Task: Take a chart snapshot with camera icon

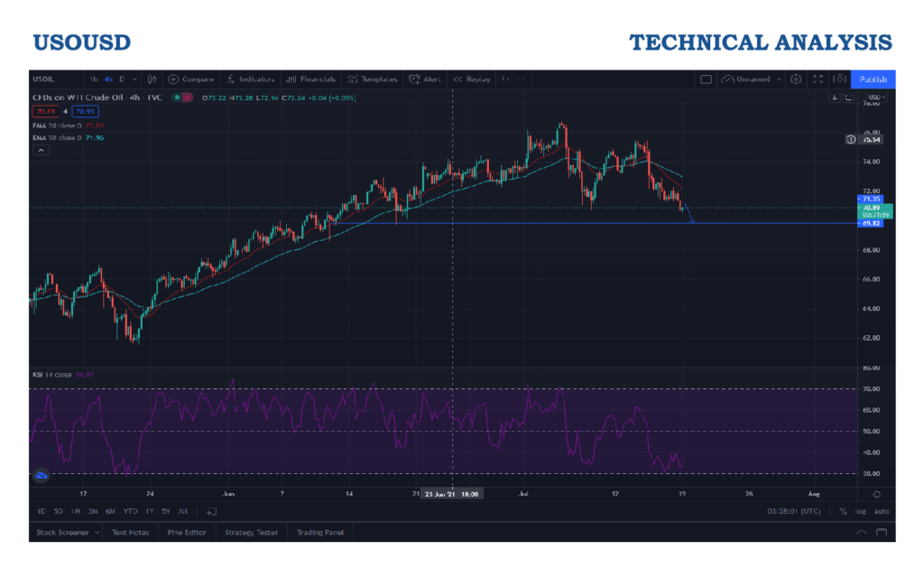Action: click(839, 79)
